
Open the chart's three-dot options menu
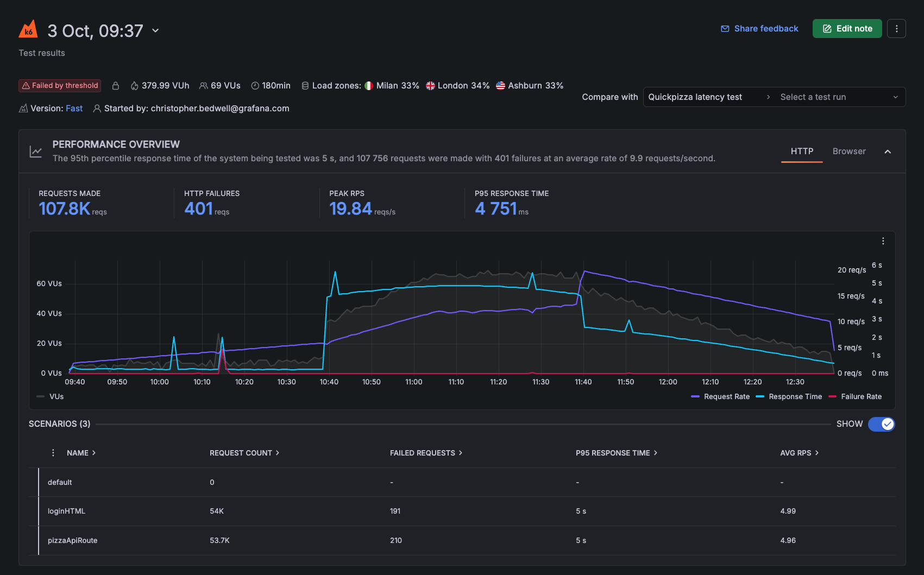point(883,241)
